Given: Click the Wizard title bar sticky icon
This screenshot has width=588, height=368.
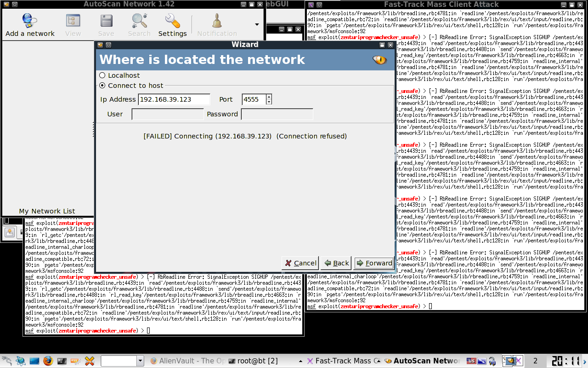Looking at the screenshot, I should pyautogui.click(x=108, y=45).
